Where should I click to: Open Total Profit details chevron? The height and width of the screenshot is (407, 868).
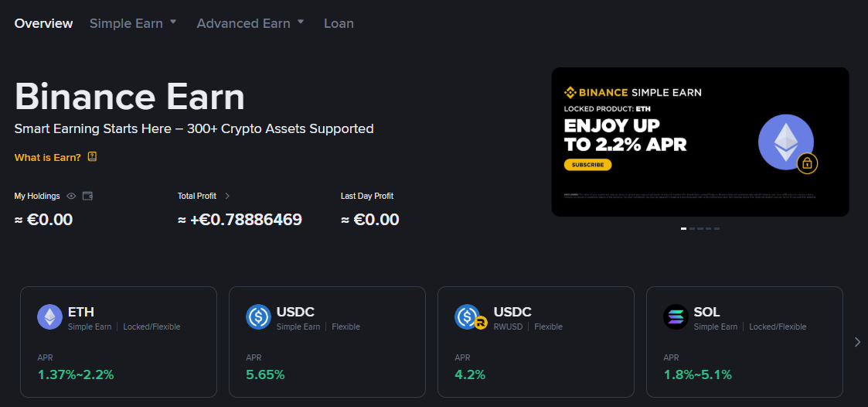point(227,197)
